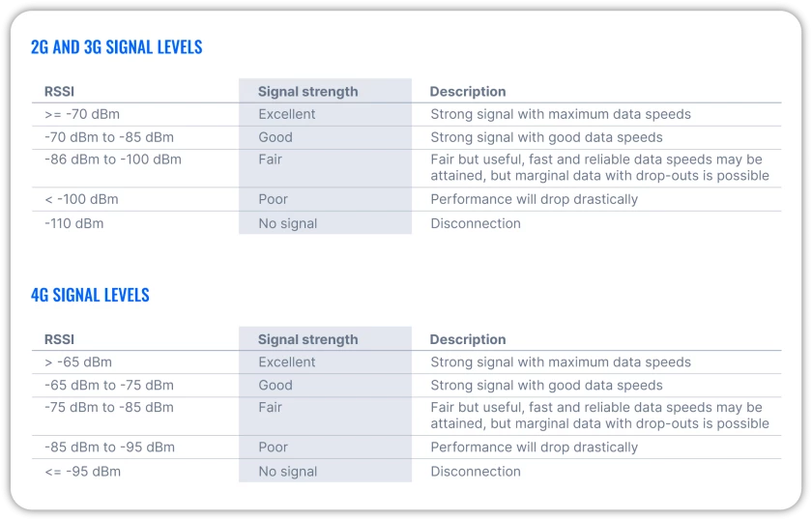Image resolution: width=812 pixels, height=520 pixels.
Task: Select the "-70 dBm to -85 dBm" cell
Action: click(109, 137)
